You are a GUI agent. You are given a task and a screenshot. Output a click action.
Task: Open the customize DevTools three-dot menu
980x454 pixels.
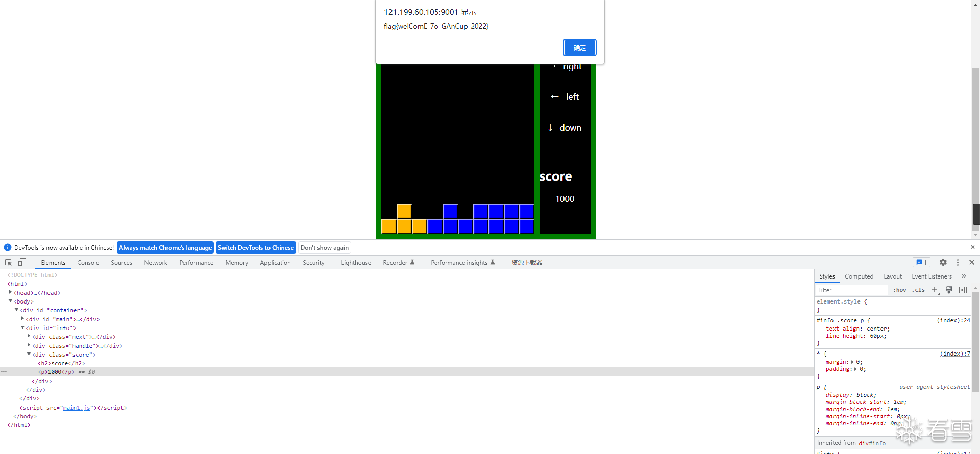click(958, 262)
